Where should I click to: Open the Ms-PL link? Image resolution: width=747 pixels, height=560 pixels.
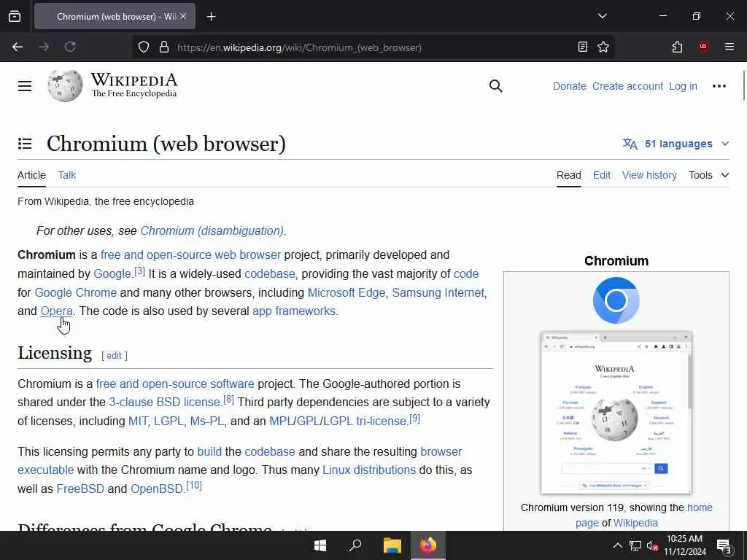click(206, 421)
